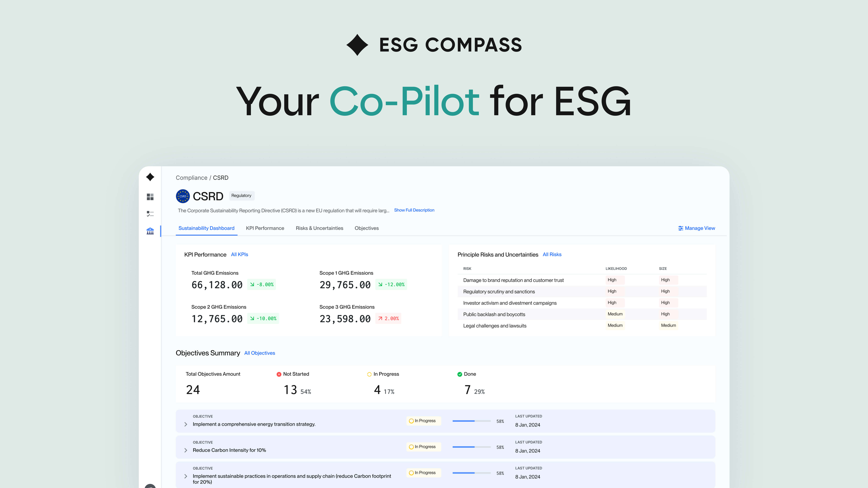The width and height of the screenshot is (868, 488).
Task: Select the objectives checklist icon in sidebar
Action: 150,214
